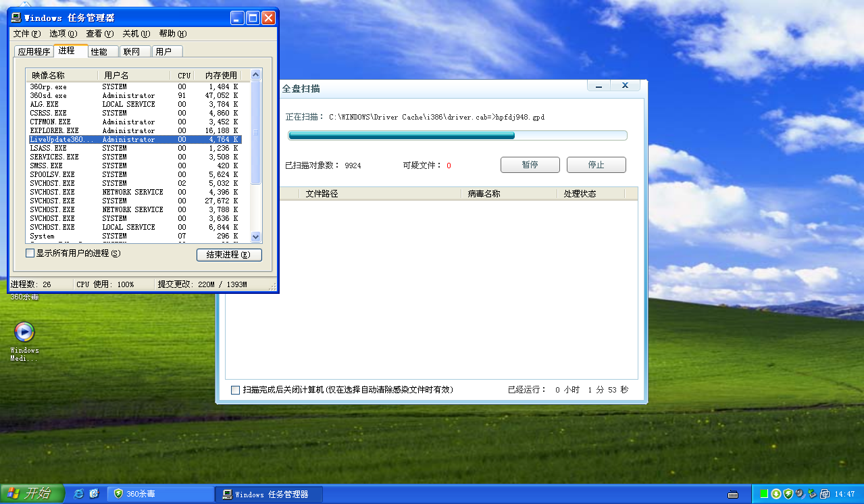
Task: Click the CPU 使用: 100% status entry
Action: [x=112, y=284]
